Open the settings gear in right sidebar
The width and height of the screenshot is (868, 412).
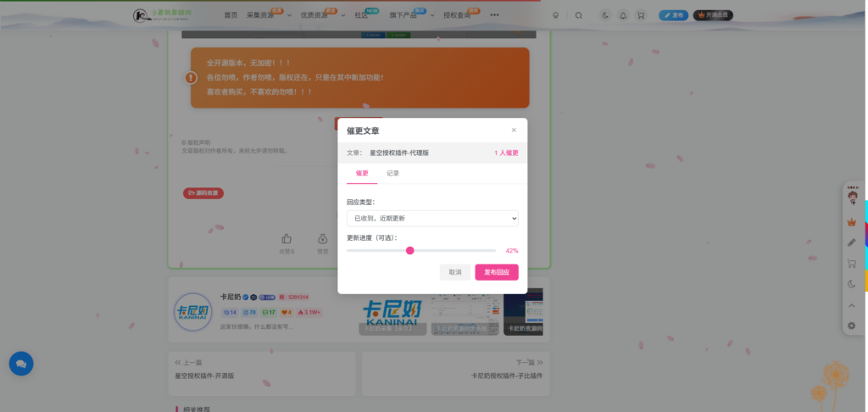[852, 326]
